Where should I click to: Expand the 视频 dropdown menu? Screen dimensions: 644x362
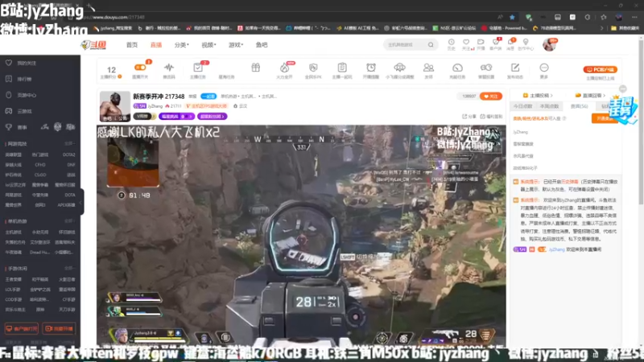pos(208,45)
